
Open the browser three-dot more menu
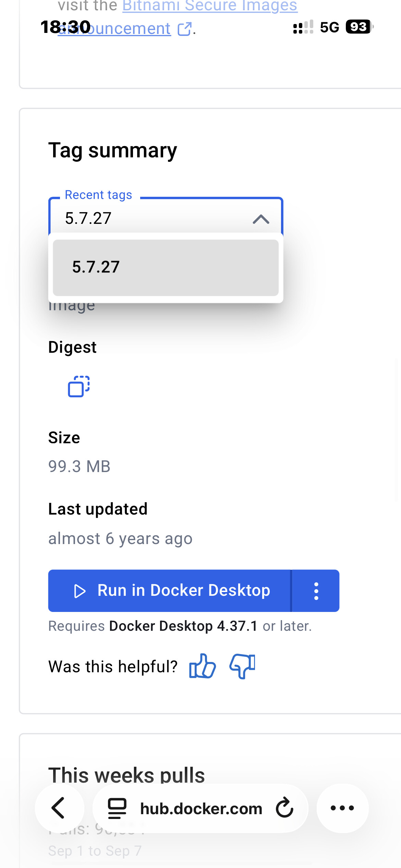click(342, 808)
